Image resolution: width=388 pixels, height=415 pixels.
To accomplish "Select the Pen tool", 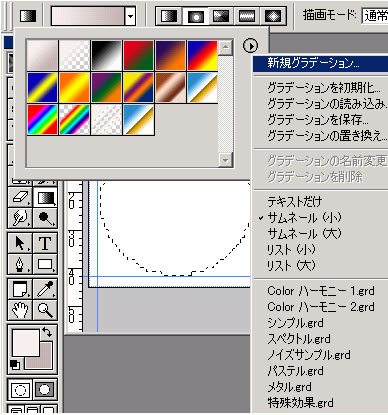I will coord(21,264).
